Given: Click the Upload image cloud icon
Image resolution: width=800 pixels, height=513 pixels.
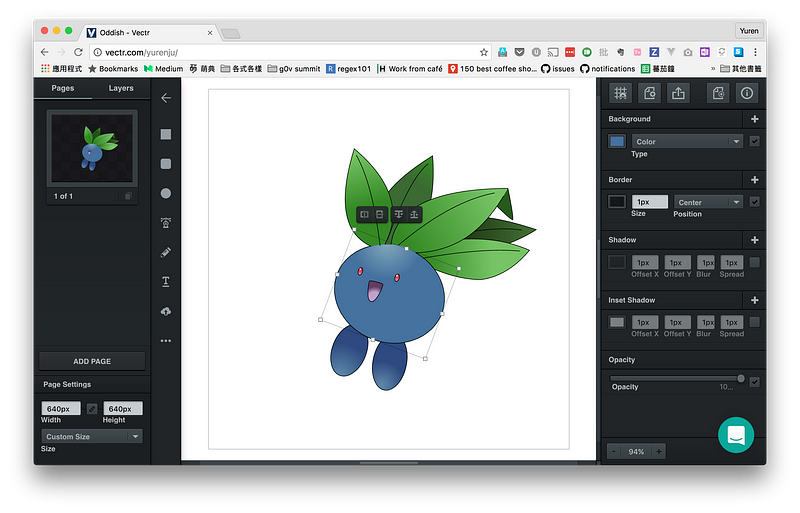Looking at the screenshot, I should click(166, 311).
